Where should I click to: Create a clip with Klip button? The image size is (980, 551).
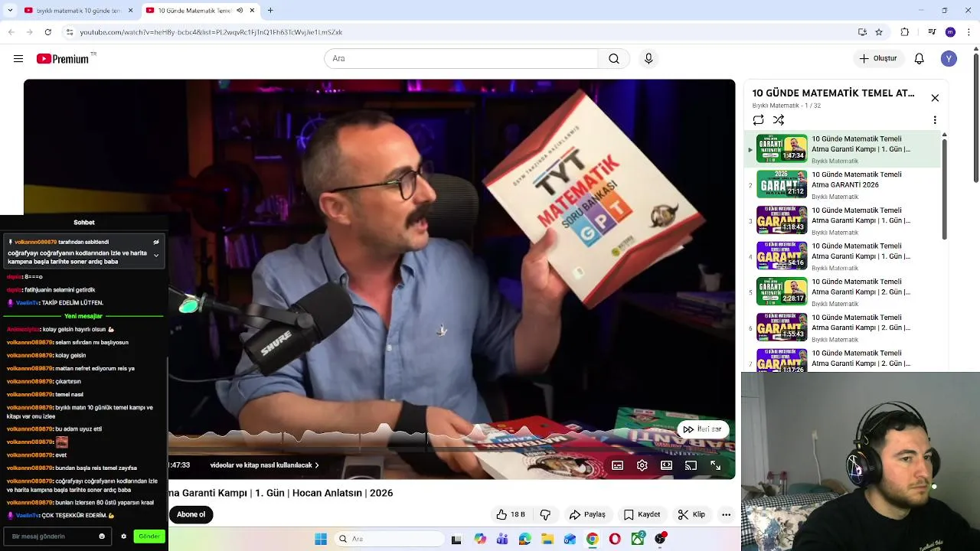(691, 514)
